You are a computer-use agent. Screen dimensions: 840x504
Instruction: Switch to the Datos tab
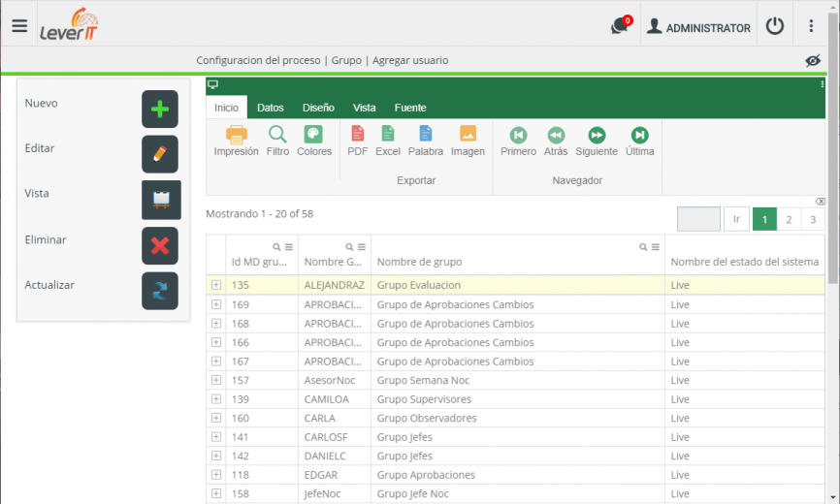pyautogui.click(x=270, y=108)
